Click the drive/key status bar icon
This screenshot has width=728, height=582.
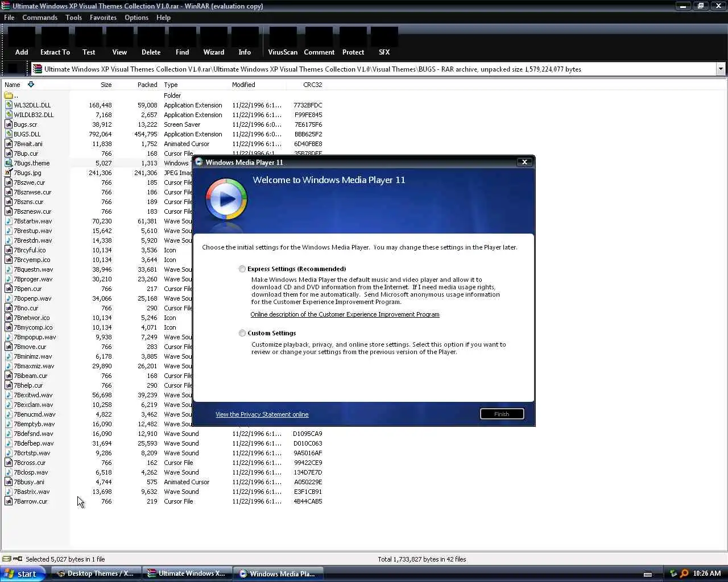click(12, 559)
